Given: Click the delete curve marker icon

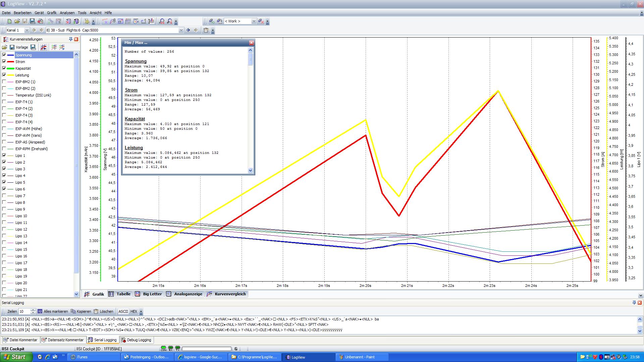Looking at the screenshot, I should (105, 21).
